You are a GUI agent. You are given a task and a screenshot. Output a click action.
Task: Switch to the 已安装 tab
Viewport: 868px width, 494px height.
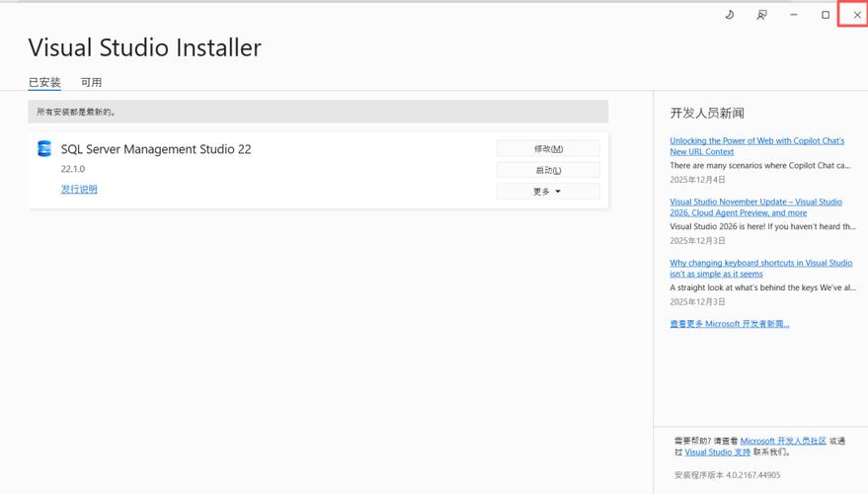point(44,83)
